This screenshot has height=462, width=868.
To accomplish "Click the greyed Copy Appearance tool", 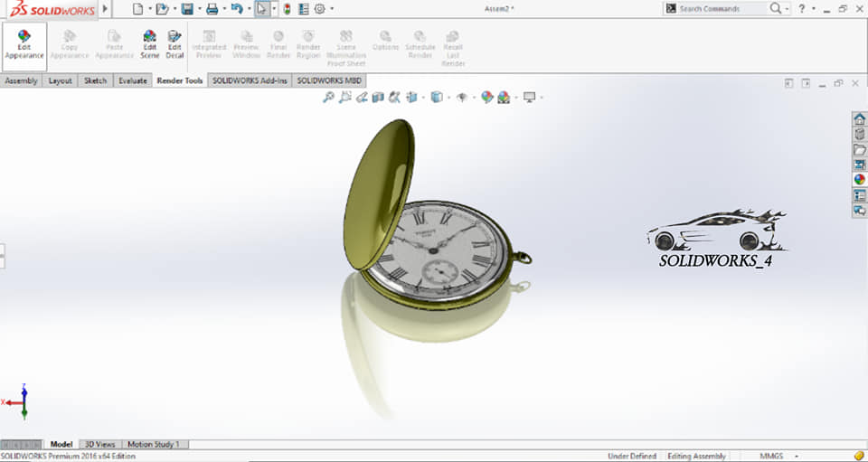I will point(70,44).
